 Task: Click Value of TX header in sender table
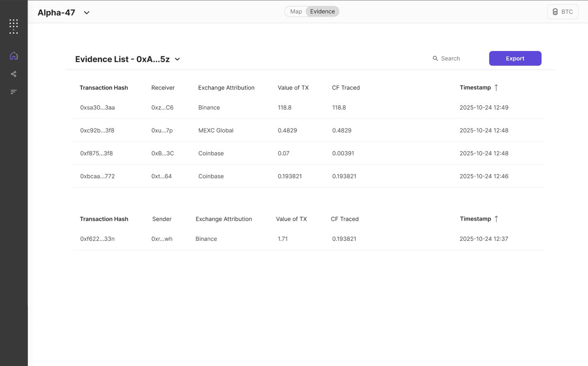[292, 219]
